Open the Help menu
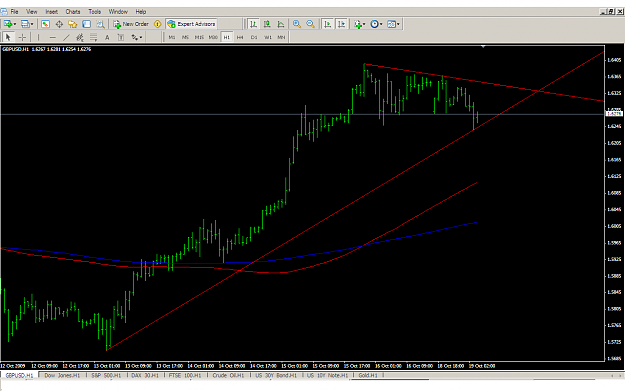Screen dimensions: 625x391 141,12
